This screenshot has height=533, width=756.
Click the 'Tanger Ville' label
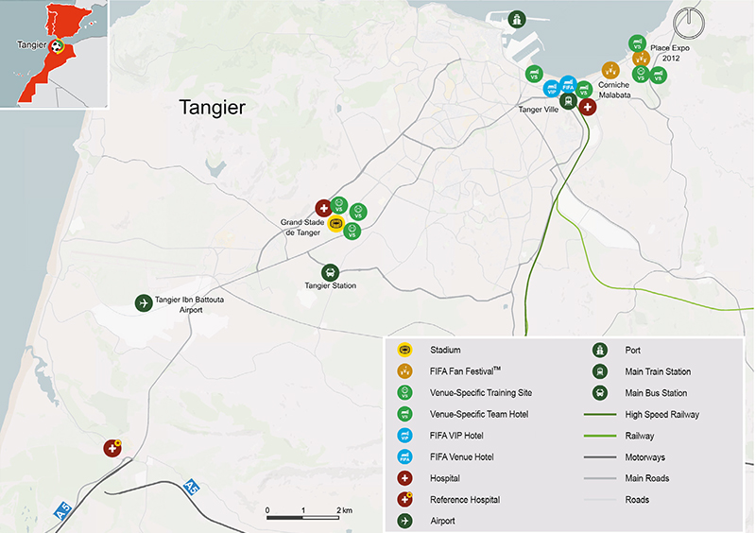[538, 110]
